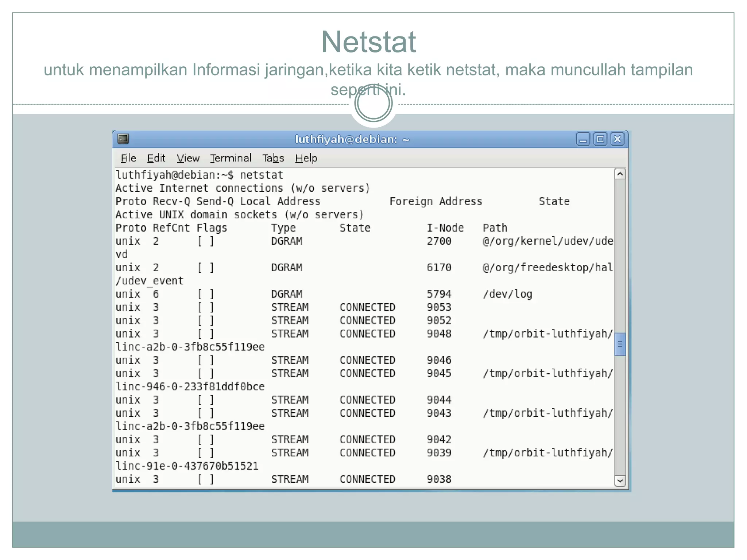Click the 'Netstat' slide title
Viewport: 747px width, 560px height.
tap(369, 42)
